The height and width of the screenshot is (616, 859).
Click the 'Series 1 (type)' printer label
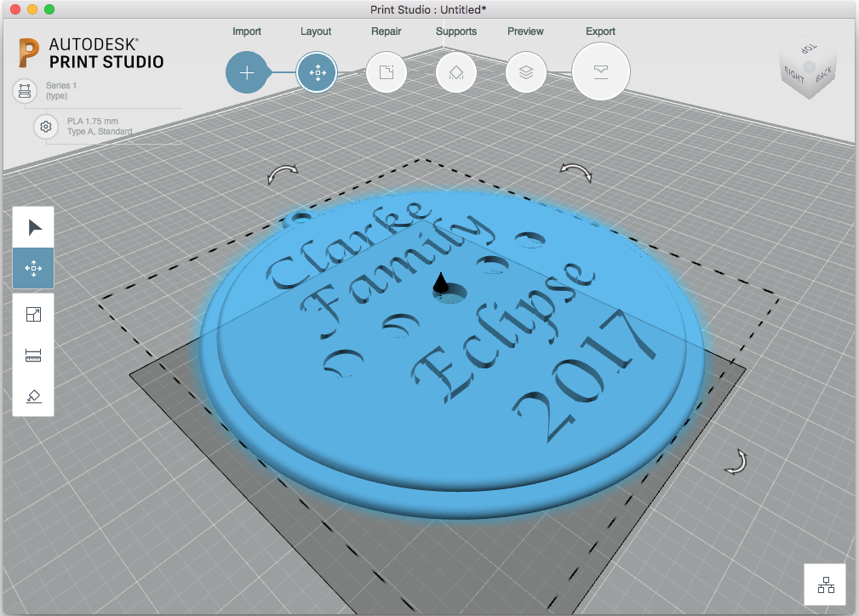click(x=60, y=90)
